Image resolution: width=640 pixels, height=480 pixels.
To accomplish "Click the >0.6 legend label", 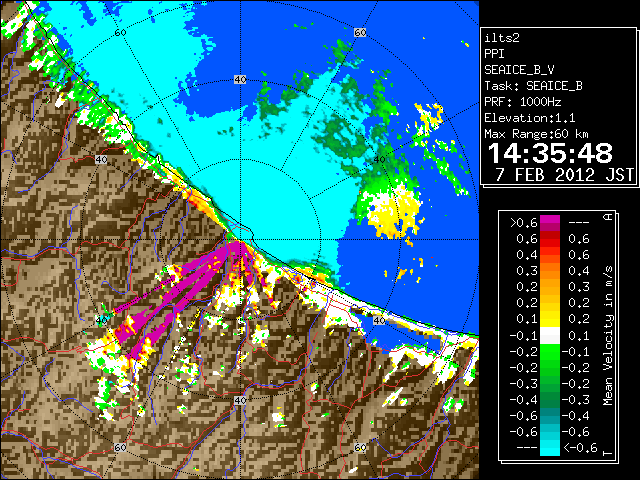I will (x=524, y=223).
